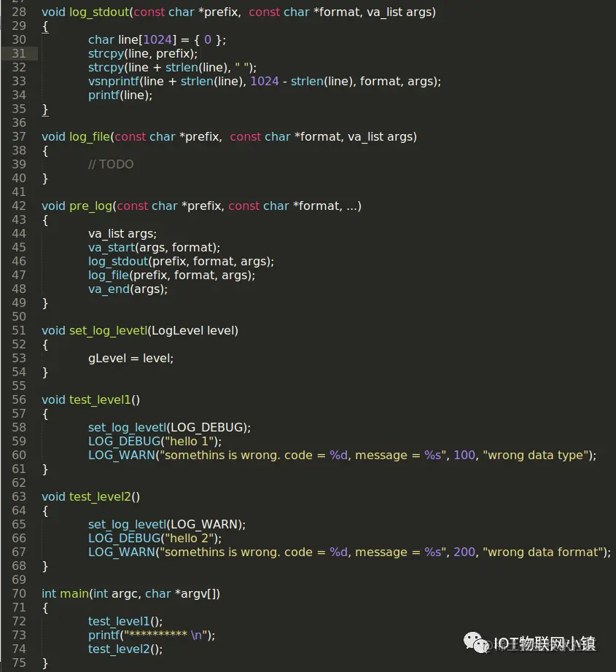The image size is (616, 672).
Task: Click line number 42 in the gutter
Action: (19, 206)
